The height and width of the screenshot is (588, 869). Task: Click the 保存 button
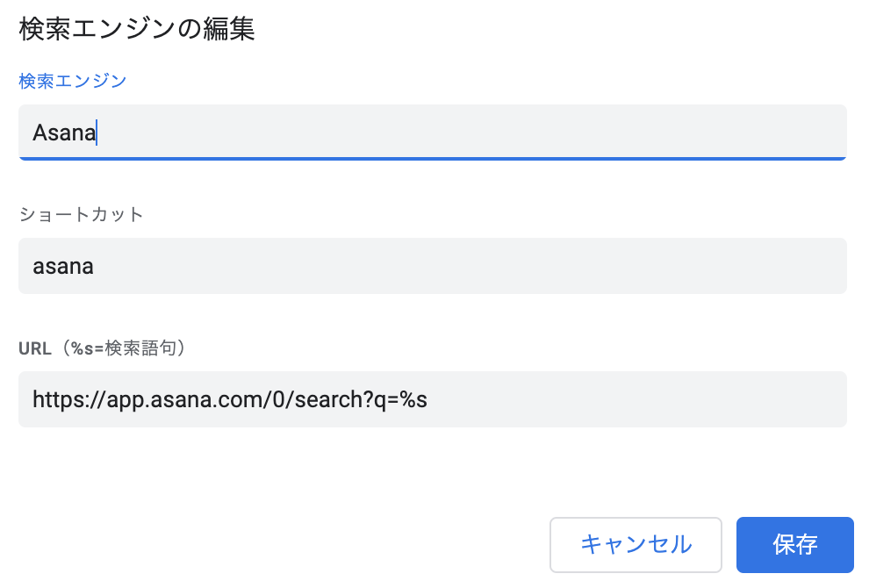click(794, 545)
